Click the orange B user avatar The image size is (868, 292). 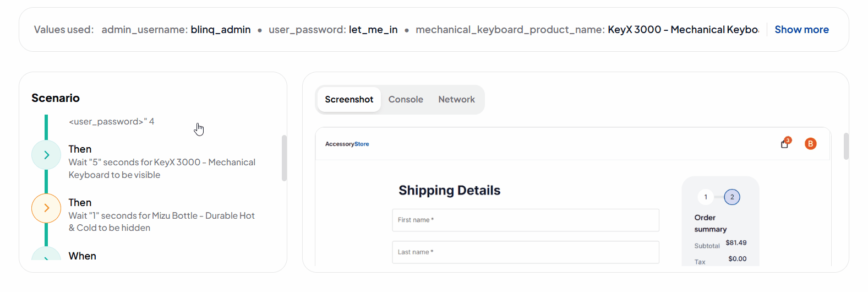pos(810,144)
